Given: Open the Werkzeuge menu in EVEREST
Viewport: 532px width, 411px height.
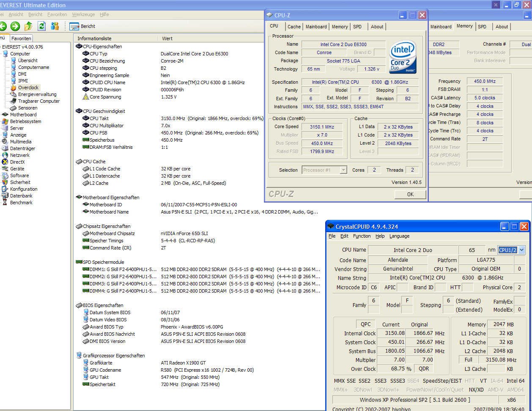Looking at the screenshot, I should click(84, 14).
